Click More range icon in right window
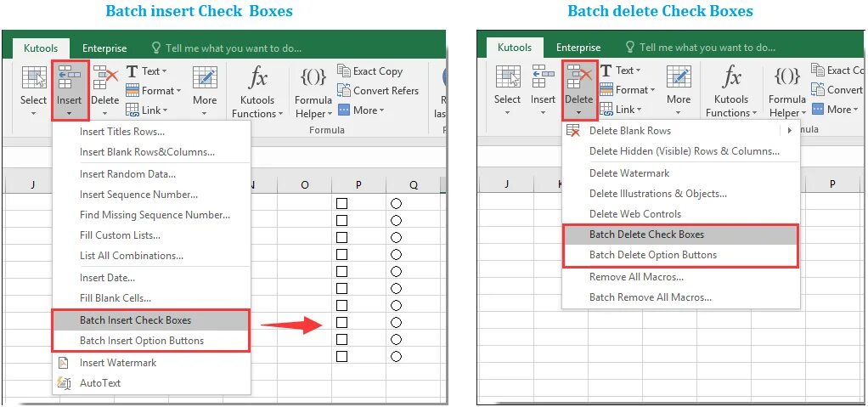Viewport: 868px width, 407px height. pos(679,76)
